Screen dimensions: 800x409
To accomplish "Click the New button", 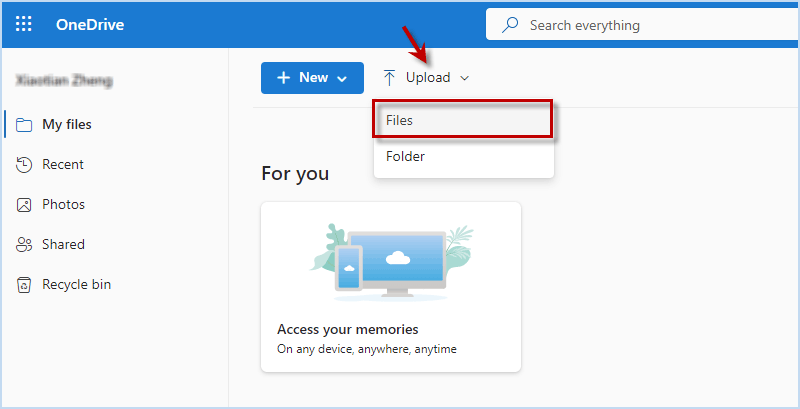I will coord(312,78).
